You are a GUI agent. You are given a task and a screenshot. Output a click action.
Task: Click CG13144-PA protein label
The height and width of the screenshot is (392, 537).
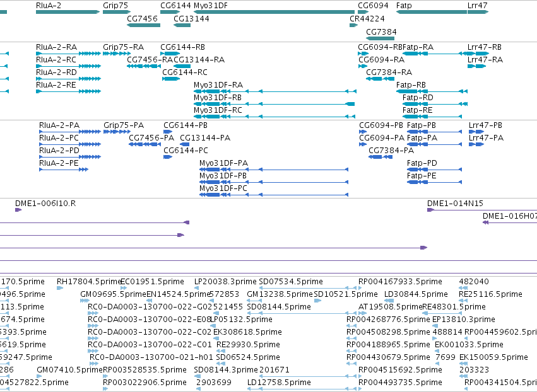tap(205, 138)
